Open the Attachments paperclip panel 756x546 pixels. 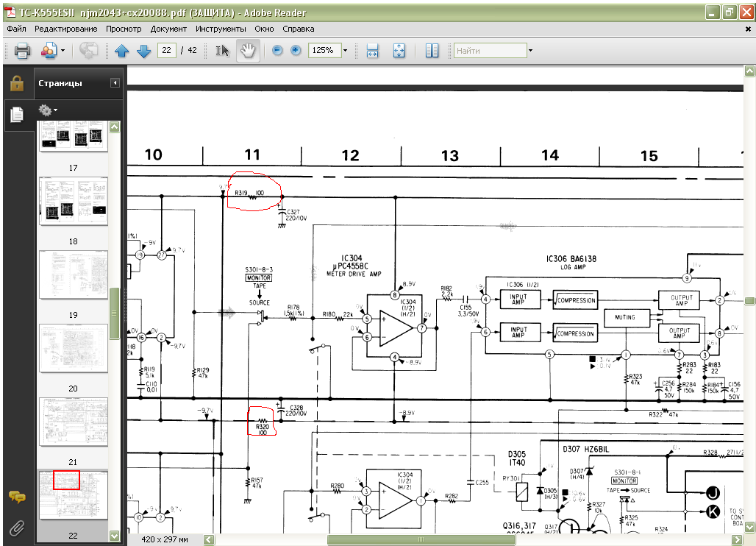tap(17, 528)
